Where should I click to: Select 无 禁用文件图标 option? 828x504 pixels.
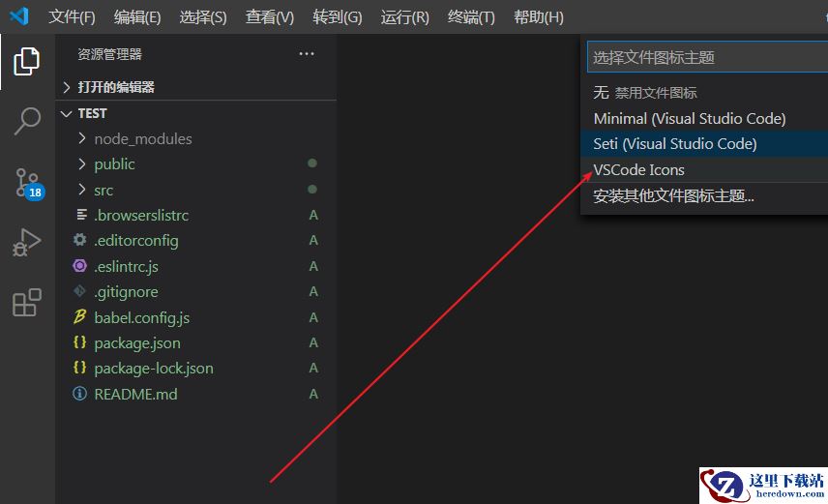(x=704, y=93)
